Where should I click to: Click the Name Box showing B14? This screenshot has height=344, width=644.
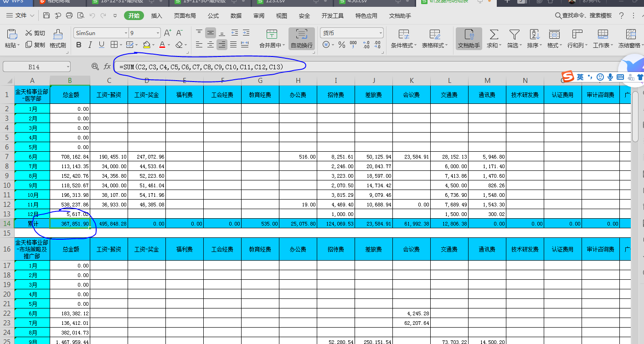[x=36, y=67]
